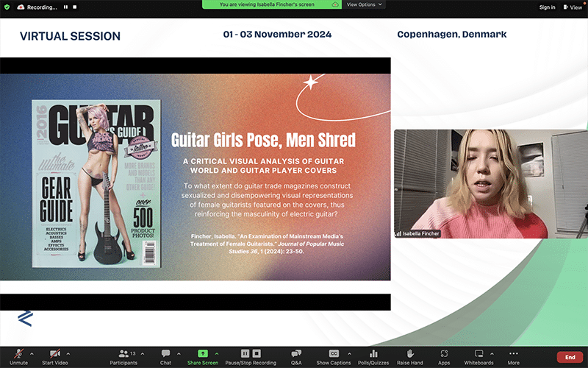Open Polls/Quizzes
This screenshot has height=368, width=588.
[373, 357]
